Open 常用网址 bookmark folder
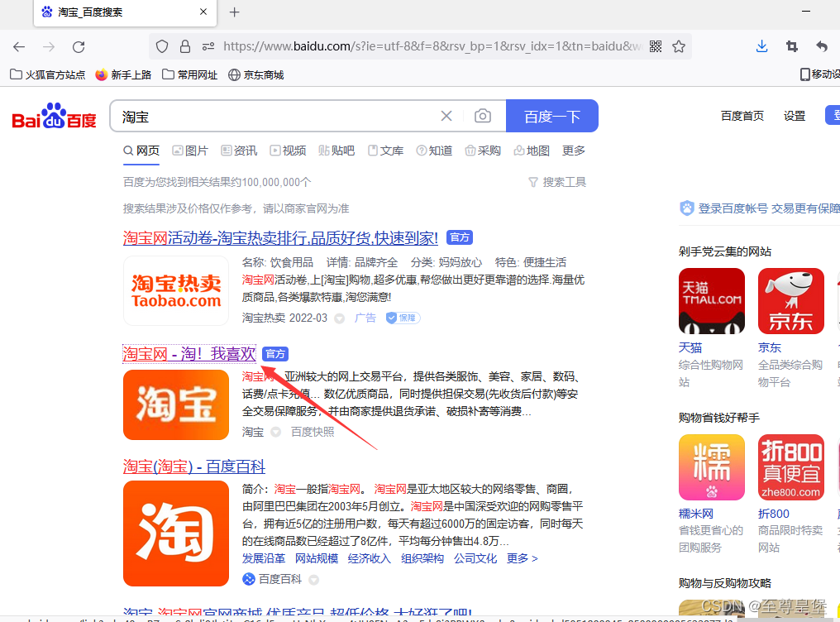This screenshot has width=840, height=622. [189, 74]
